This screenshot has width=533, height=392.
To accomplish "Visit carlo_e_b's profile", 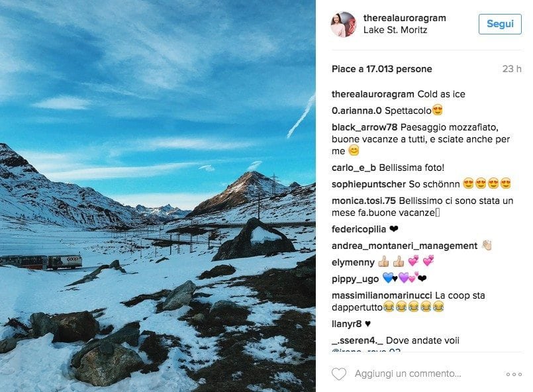I will [x=354, y=168].
